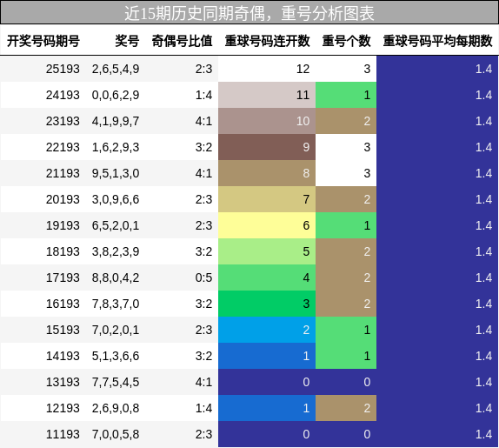Click green consecutive count cell 4
The image size is (499, 448).
(267, 277)
